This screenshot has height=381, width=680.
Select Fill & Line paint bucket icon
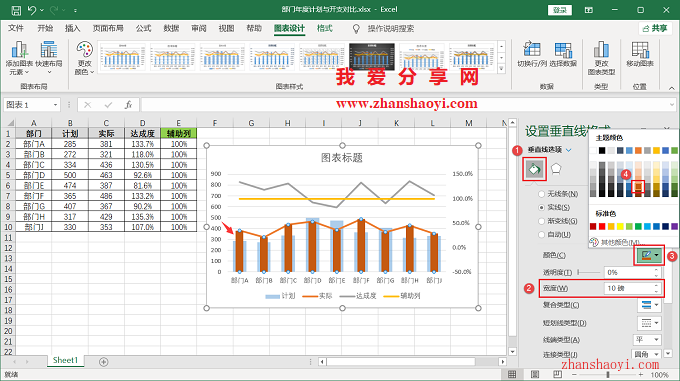click(534, 169)
